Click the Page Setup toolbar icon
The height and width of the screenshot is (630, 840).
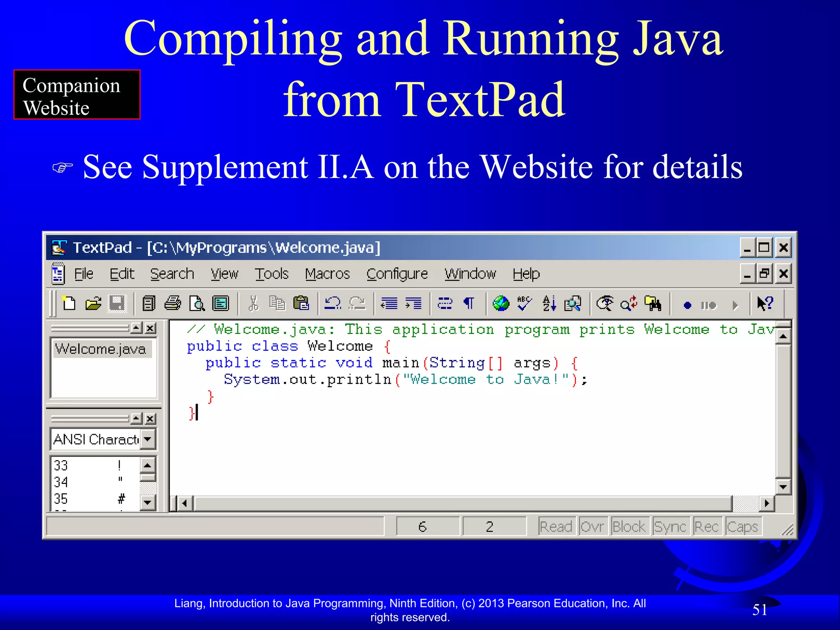coord(221,304)
